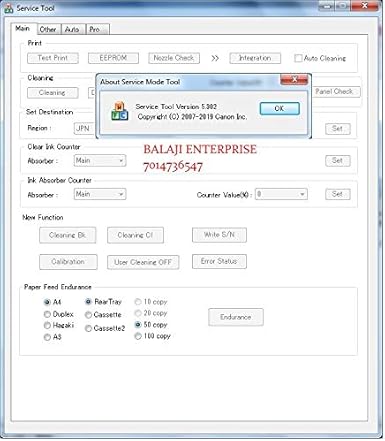The width and height of the screenshot is (385, 441).
Task: Open the Region JPN dropdown
Action: (85, 128)
